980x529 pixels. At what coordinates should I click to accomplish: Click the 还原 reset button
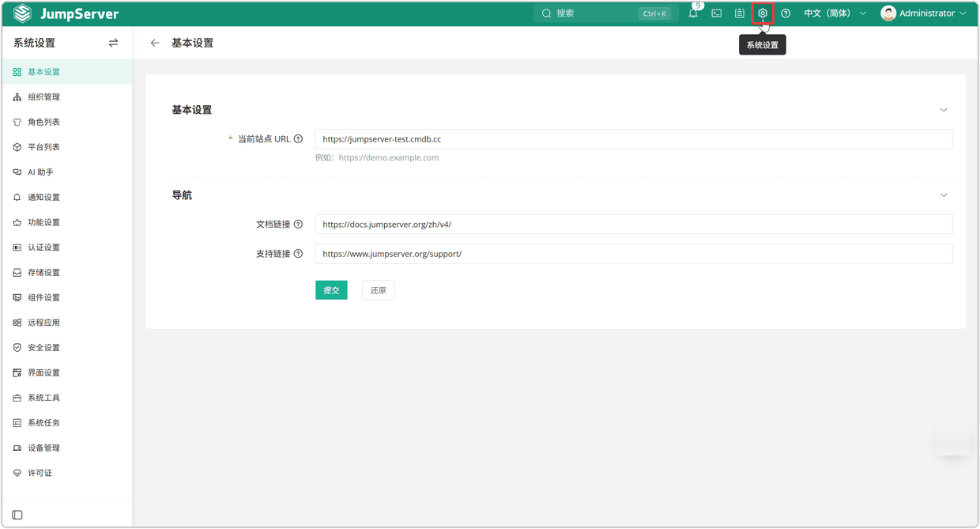pyautogui.click(x=379, y=290)
